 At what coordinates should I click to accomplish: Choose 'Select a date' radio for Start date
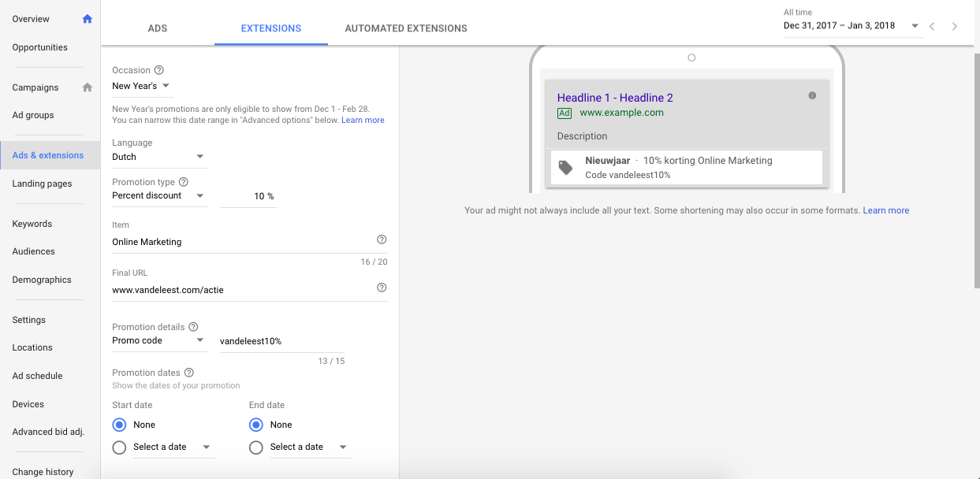pos(120,447)
